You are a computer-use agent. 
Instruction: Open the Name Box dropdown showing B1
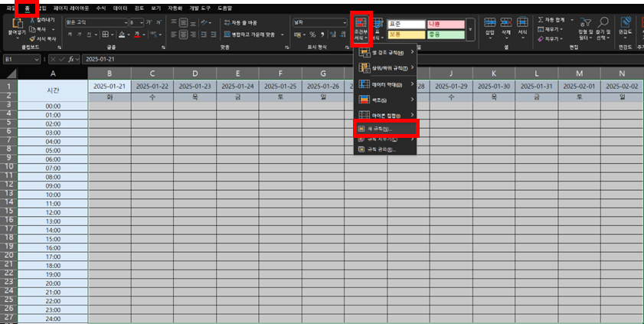tap(37, 59)
